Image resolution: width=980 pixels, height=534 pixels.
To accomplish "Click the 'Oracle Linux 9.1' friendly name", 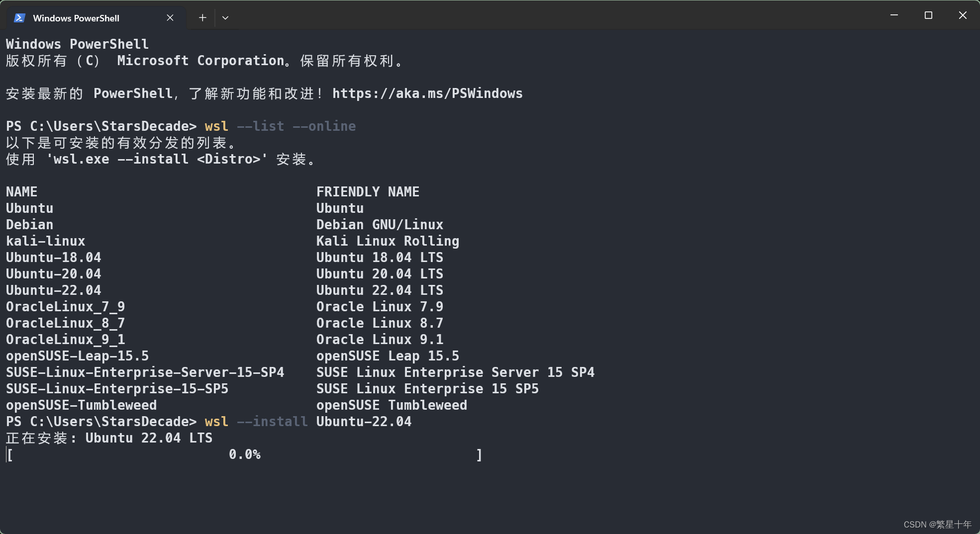I will (x=380, y=340).
